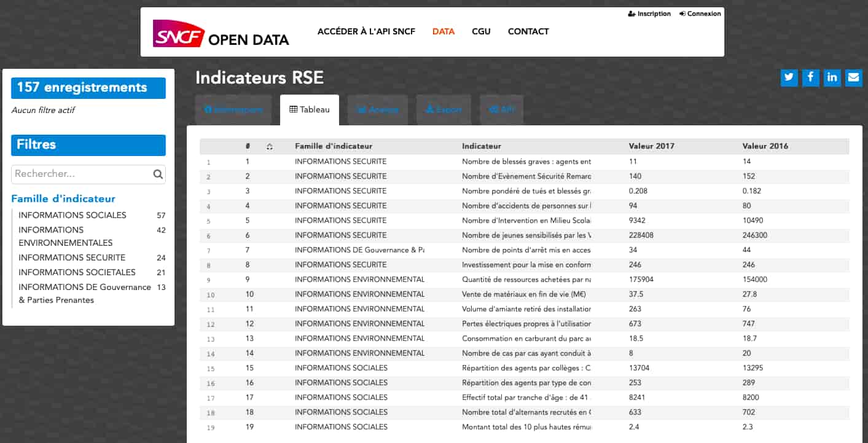Viewport: 868px width, 443px height.
Task: Open the API tab
Action: point(502,110)
